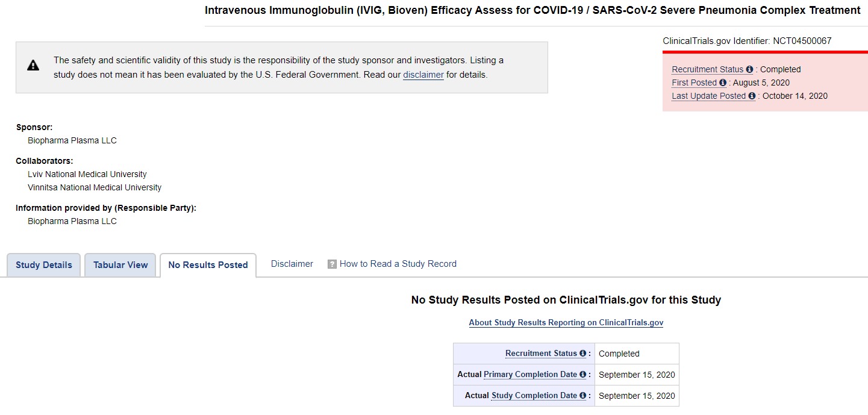868x415 pixels.
Task: Click the warning triangle icon in disclaimer box
Action: click(33, 65)
